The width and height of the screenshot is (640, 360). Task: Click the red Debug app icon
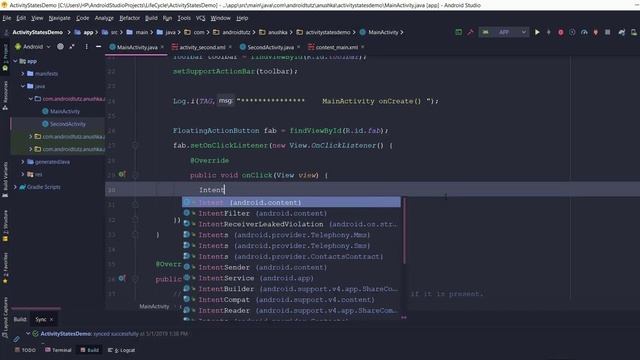(x=561, y=32)
